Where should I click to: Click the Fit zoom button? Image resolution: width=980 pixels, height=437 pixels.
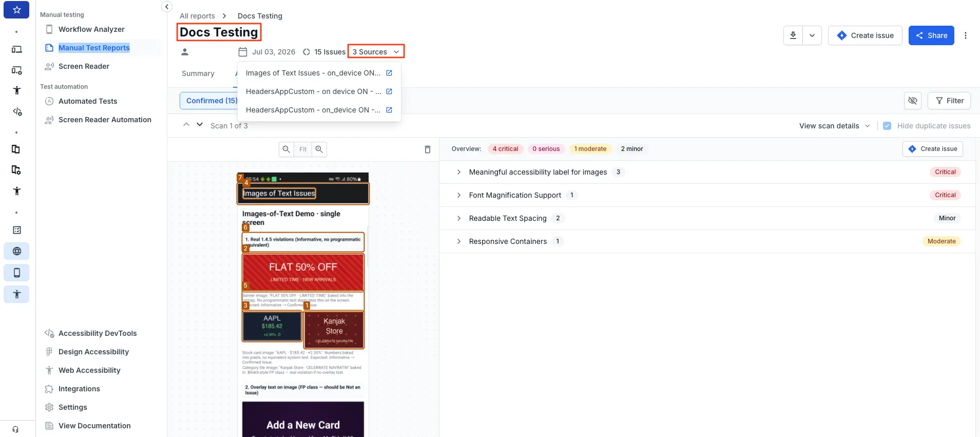pos(303,149)
